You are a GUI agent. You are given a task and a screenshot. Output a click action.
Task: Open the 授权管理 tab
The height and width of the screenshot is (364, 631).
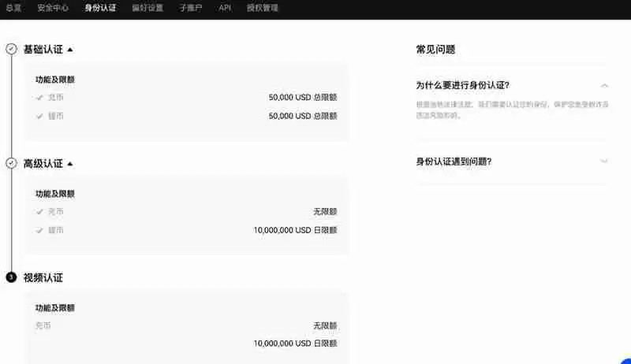[x=263, y=8]
